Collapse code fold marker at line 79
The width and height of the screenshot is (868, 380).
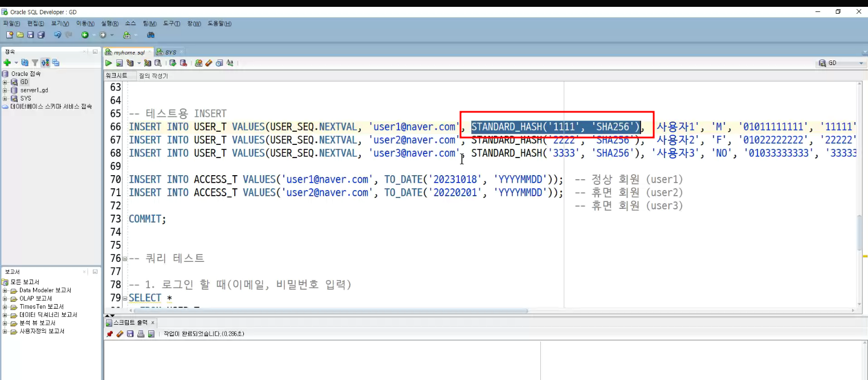[125, 298]
